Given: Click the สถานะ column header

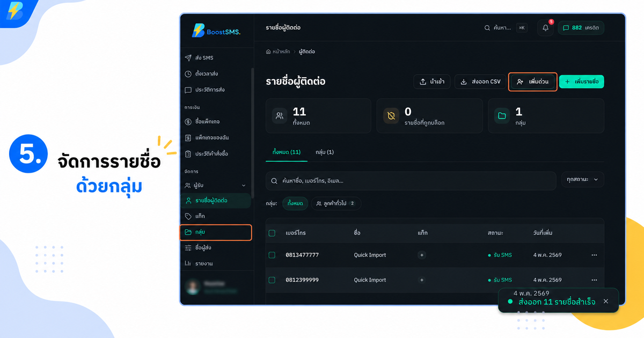Looking at the screenshot, I should [495, 233].
